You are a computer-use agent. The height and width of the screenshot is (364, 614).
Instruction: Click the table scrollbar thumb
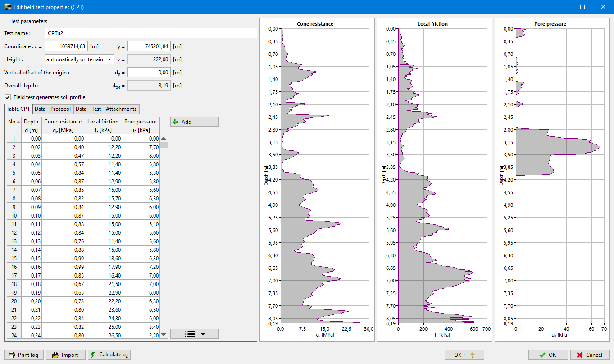pos(164,145)
